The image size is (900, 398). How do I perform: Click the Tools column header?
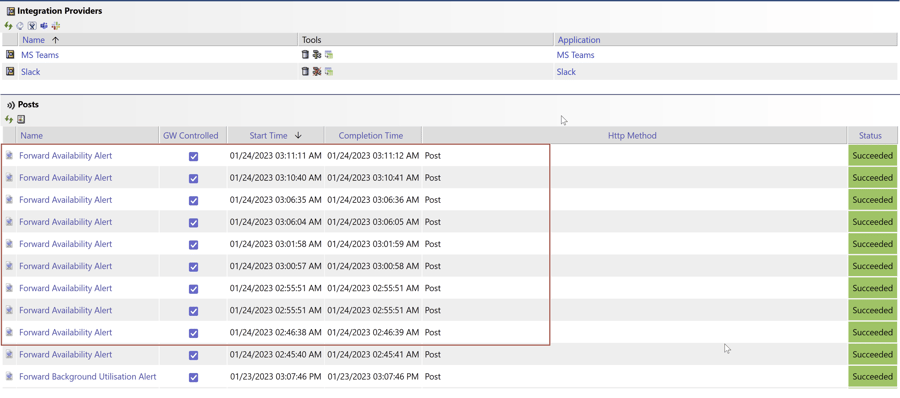312,40
